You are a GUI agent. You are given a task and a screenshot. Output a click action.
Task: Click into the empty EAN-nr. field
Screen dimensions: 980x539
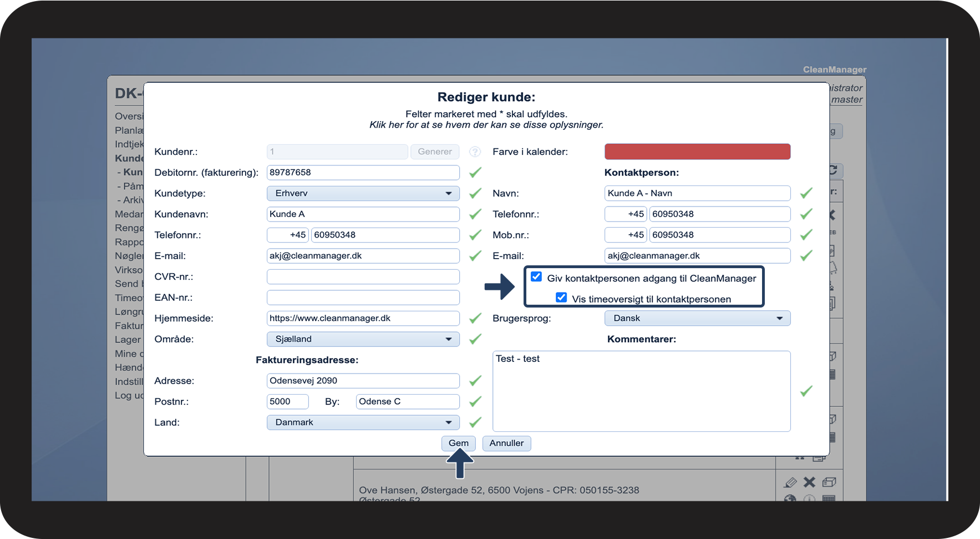coord(363,298)
